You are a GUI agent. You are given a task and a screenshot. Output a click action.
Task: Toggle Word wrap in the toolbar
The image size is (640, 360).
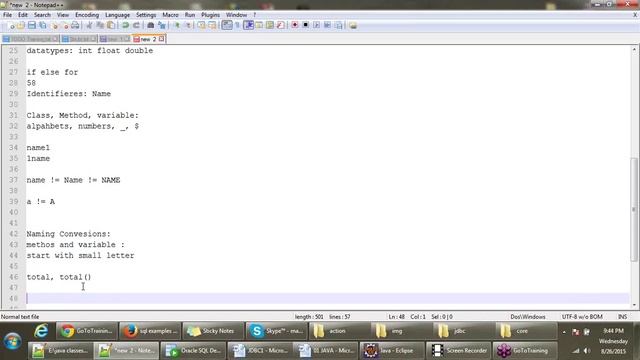[x=227, y=25]
